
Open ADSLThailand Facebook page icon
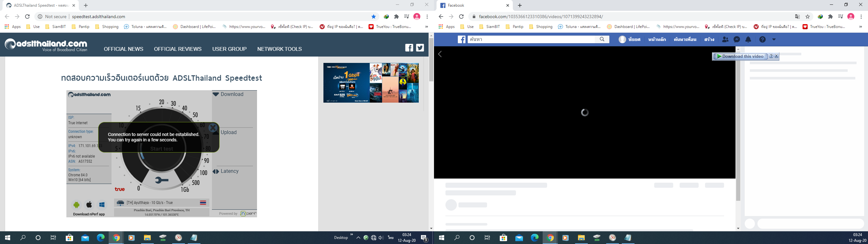pos(409,48)
